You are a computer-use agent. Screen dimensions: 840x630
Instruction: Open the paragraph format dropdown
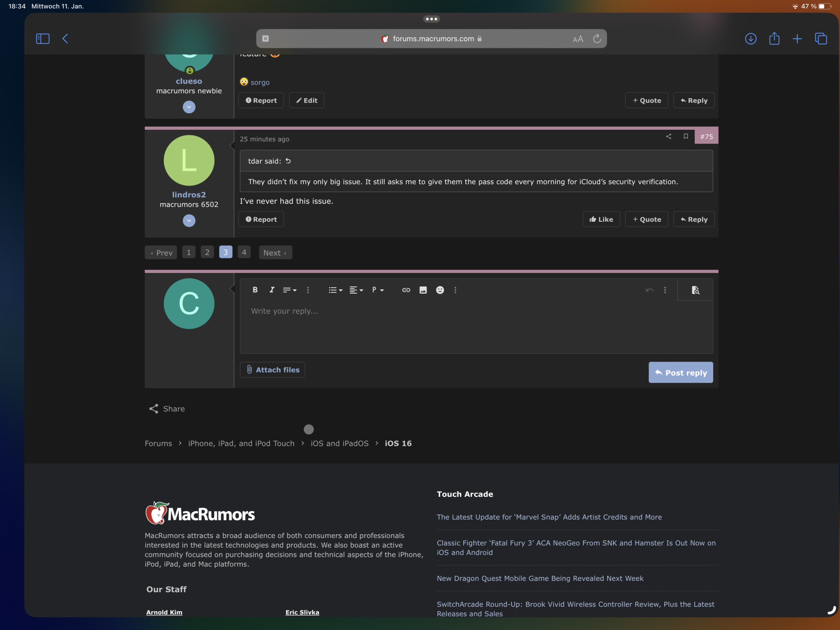pos(378,290)
